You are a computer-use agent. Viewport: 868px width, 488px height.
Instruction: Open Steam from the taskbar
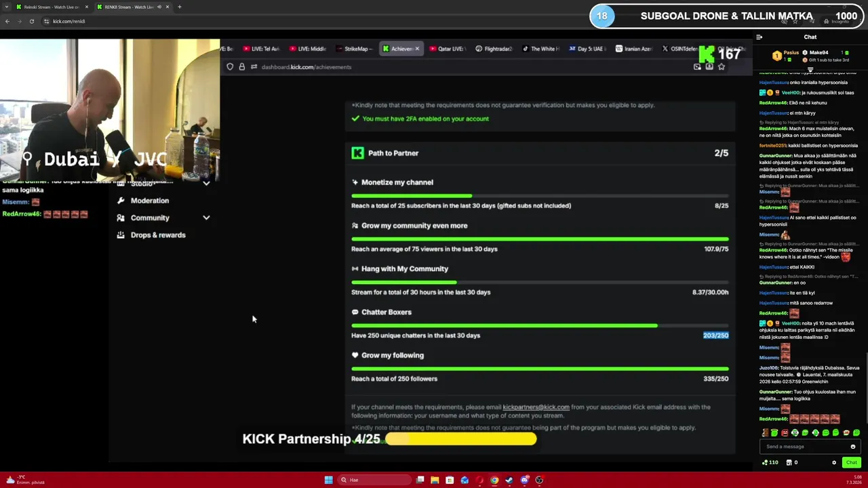pyautogui.click(x=509, y=480)
